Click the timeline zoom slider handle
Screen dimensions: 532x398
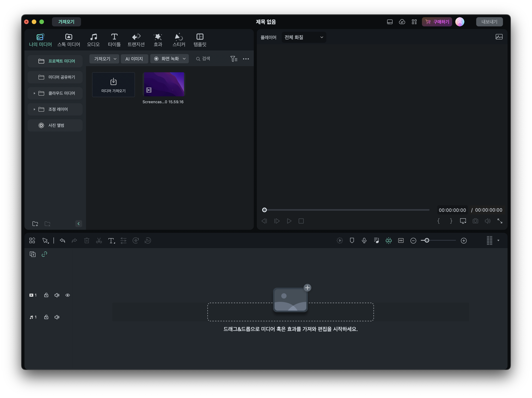[427, 241]
